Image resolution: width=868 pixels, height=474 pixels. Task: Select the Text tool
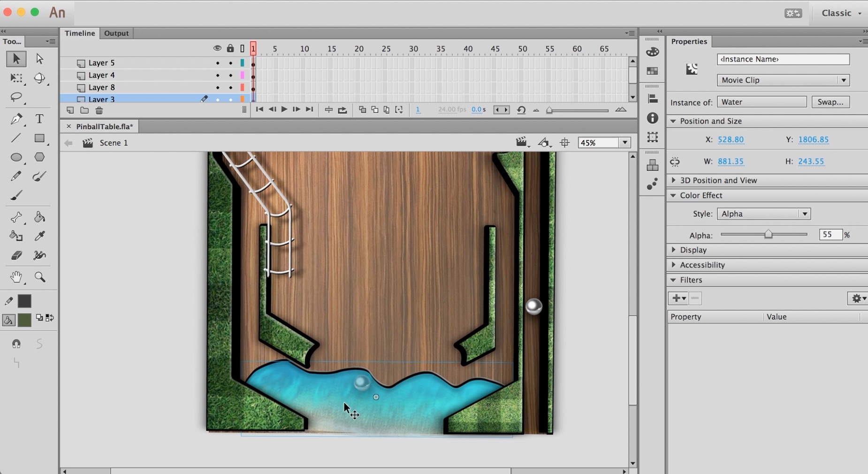39,119
